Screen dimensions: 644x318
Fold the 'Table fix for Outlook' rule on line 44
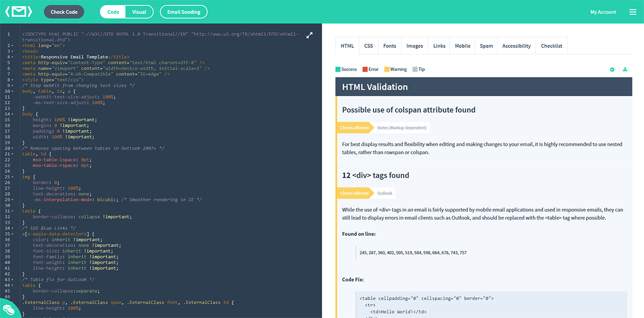pyautogui.click(x=12, y=285)
